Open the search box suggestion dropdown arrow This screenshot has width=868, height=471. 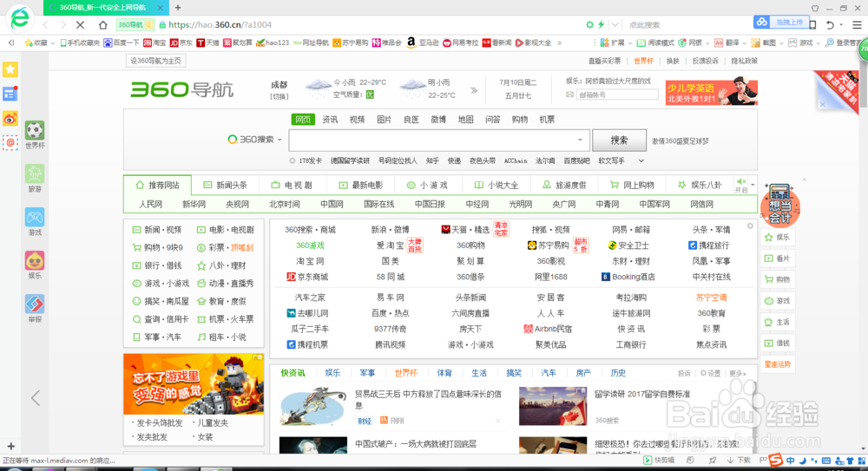point(580,140)
